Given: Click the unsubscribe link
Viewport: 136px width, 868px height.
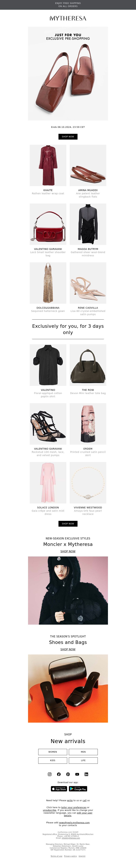Looking at the screenshot, I should [49, 810].
